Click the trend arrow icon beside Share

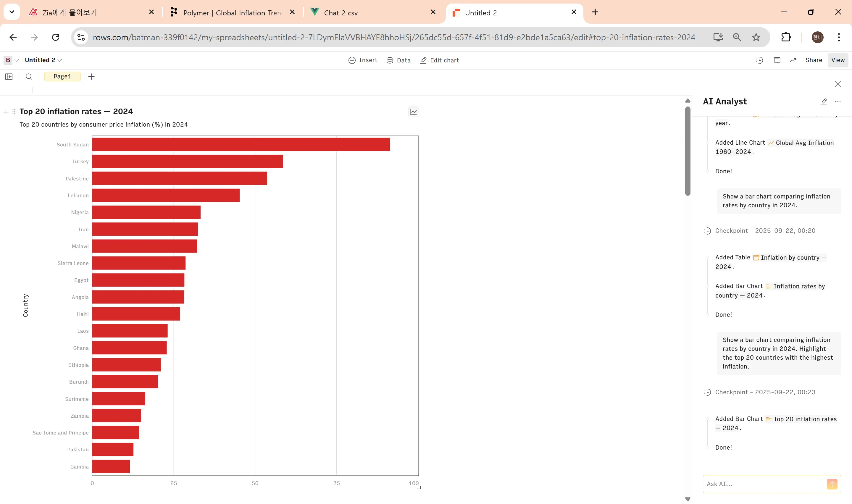793,60
